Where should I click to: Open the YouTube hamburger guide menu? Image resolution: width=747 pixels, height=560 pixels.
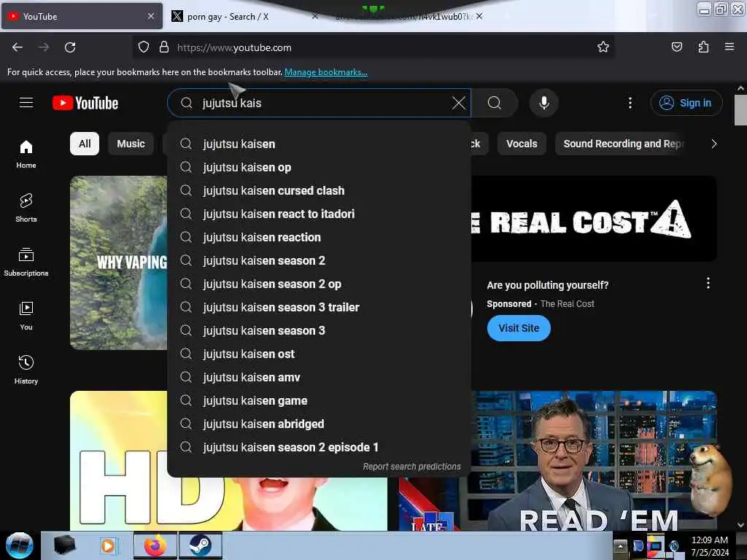point(26,103)
